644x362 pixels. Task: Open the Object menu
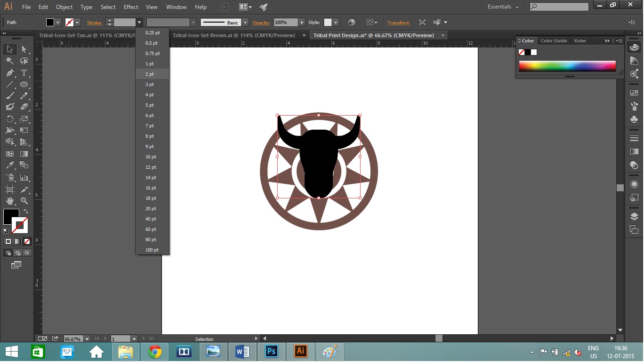[64, 7]
